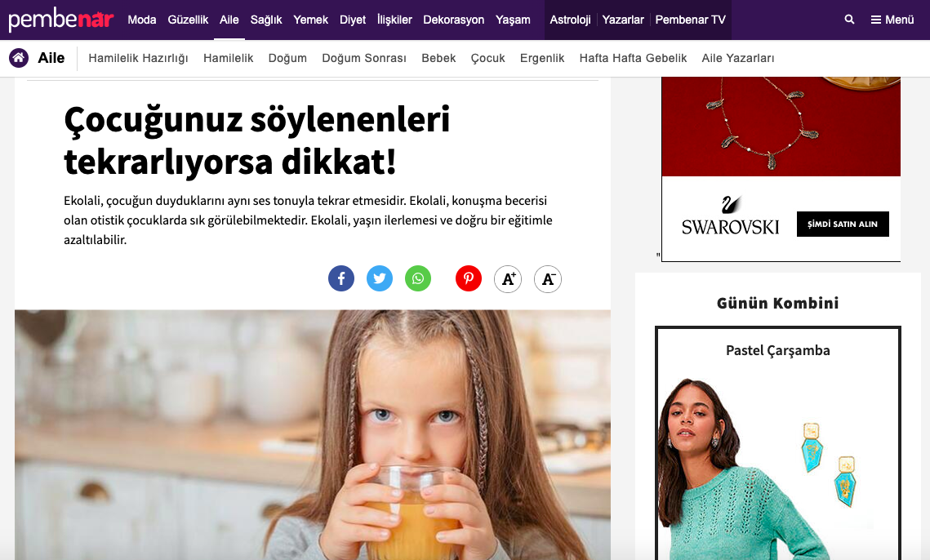
Task: Tweet the article with the Twitter icon
Action: coord(380,278)
